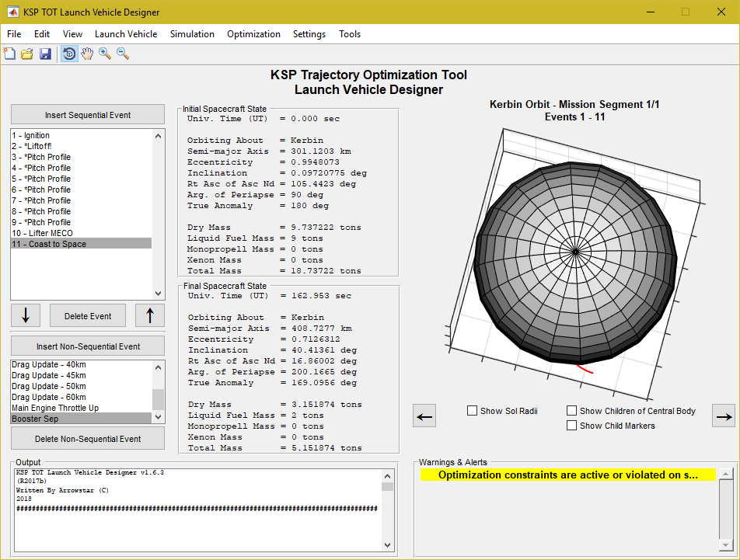
Task: Toggle the Rotate 3D tool
Action: tap(69, 54)
